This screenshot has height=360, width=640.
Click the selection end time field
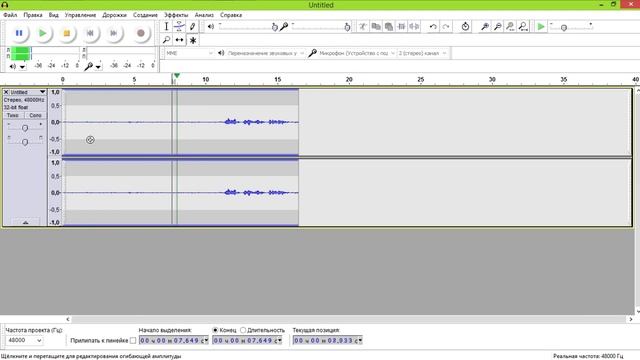click(247, 340)
